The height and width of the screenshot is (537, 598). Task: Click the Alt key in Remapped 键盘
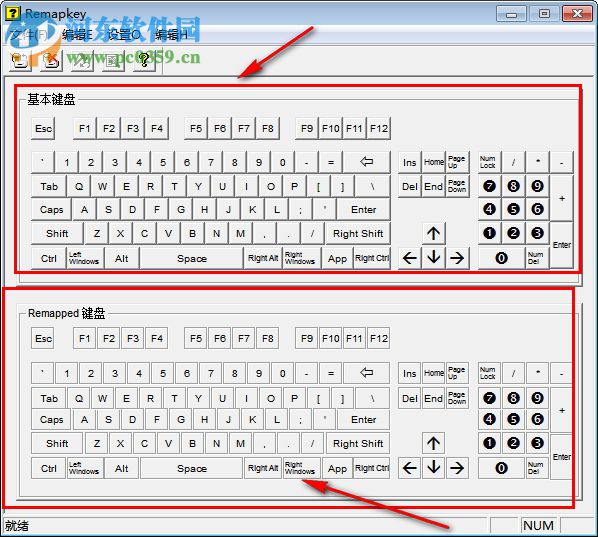(122, 468)
